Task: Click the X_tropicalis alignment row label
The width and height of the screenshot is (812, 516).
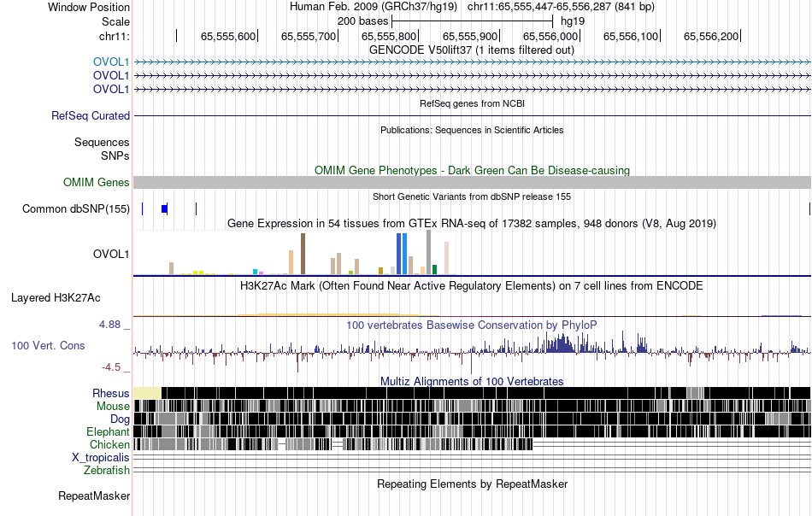Action: pos(101,458)
